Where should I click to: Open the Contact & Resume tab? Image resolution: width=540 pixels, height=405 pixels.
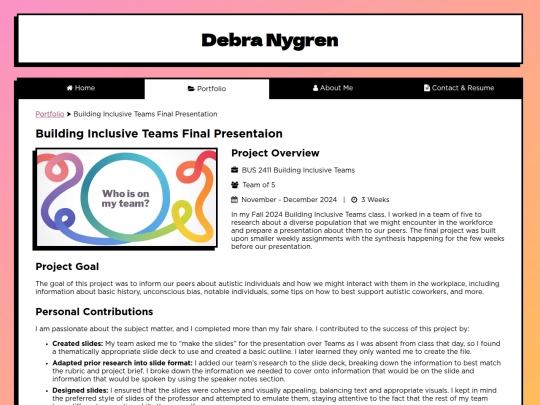pyautogui.click(x=459, y=88)
